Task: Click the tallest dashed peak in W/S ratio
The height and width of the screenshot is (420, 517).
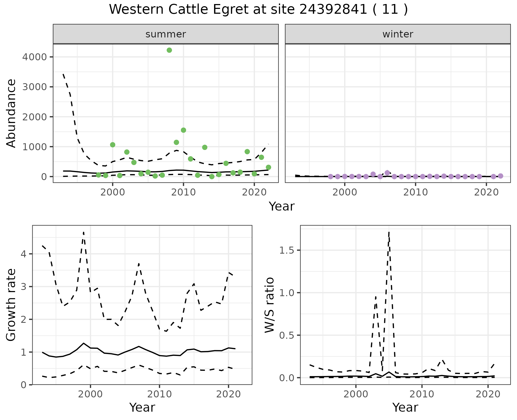Action: pyautogui.click(x=389, y=232)
